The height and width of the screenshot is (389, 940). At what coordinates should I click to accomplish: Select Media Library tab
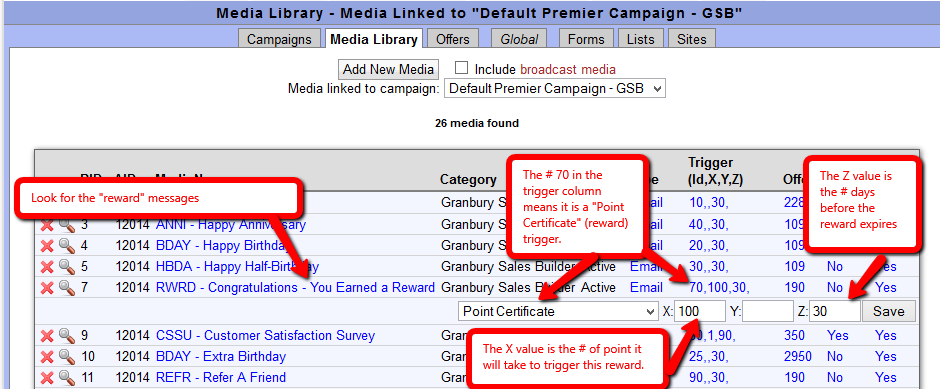(x=374, y=40)
